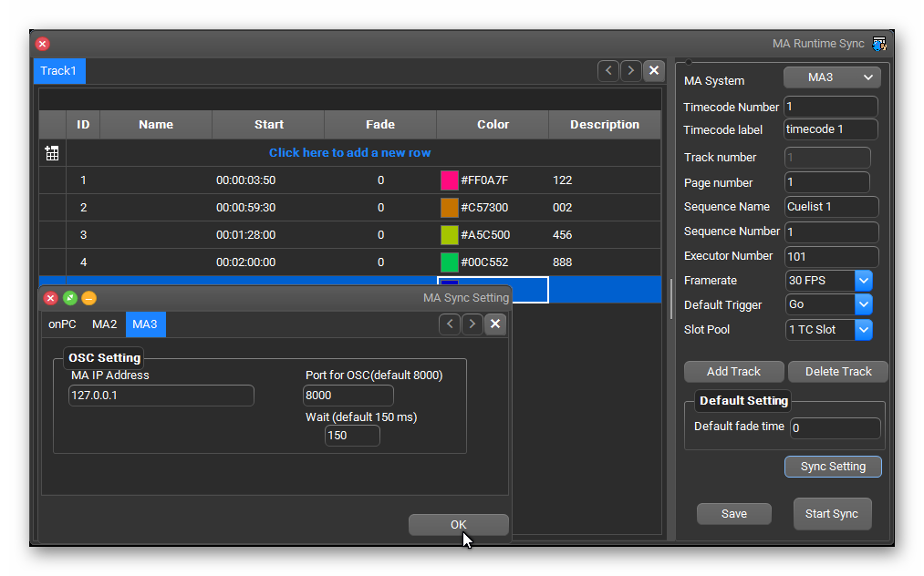Click the Sequence Number field

coord(832,232)
